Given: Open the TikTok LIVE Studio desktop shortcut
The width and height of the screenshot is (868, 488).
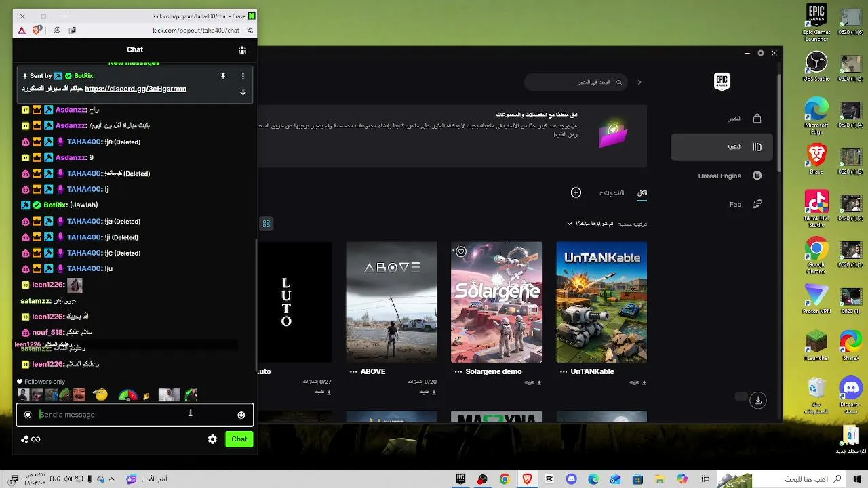Looking at the screenshot, I should pos(816,209).
